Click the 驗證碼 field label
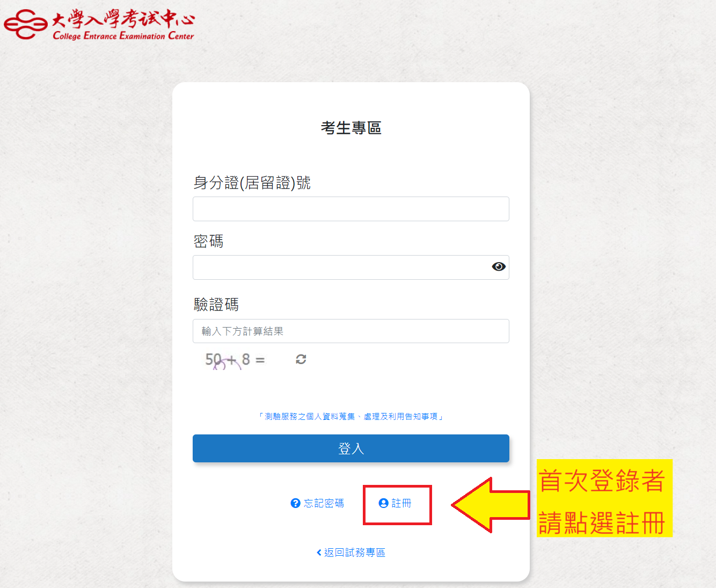 tap(216, 304)
